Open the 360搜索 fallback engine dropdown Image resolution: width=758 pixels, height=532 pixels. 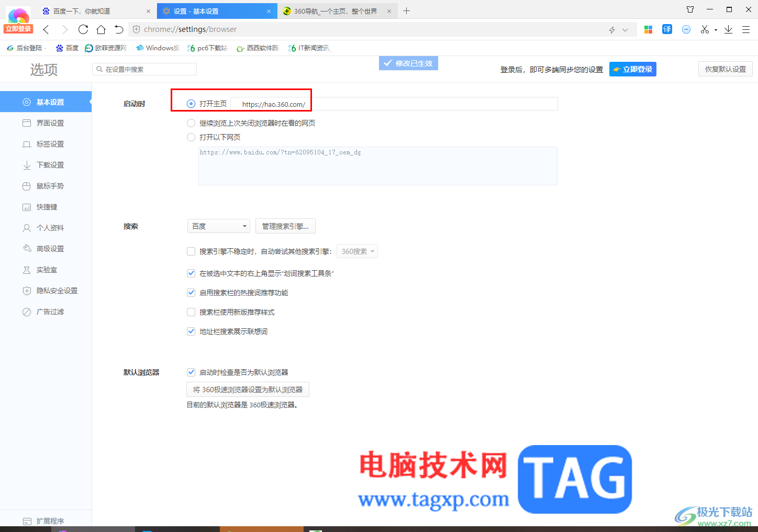coord(357,251)
